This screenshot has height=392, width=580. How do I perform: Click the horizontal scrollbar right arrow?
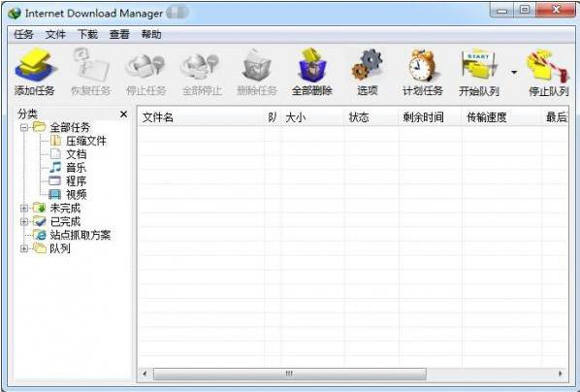click(x=561, y=374)
